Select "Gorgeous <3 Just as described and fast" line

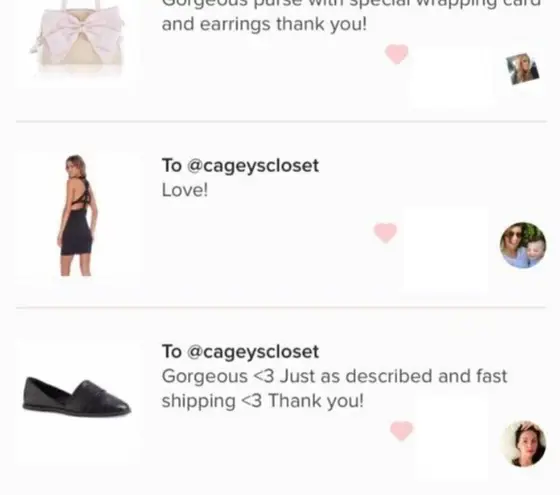tap(334, 376)
